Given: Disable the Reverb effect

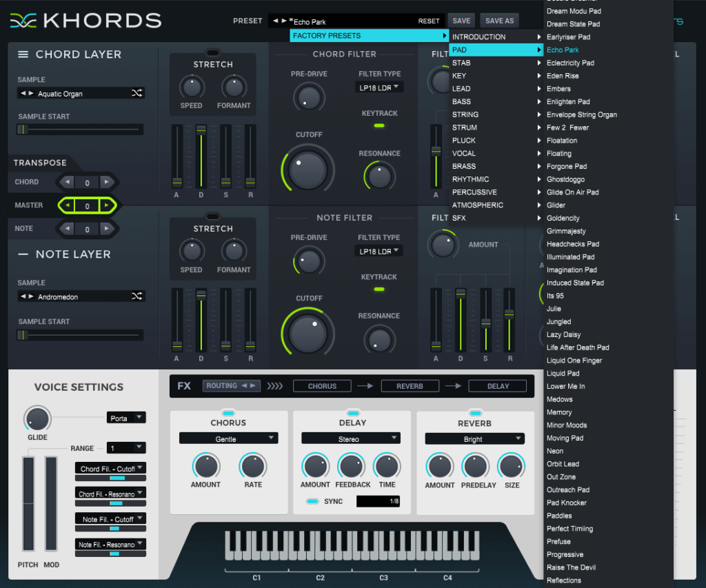Looking at the screenshot, I should 475,413.
